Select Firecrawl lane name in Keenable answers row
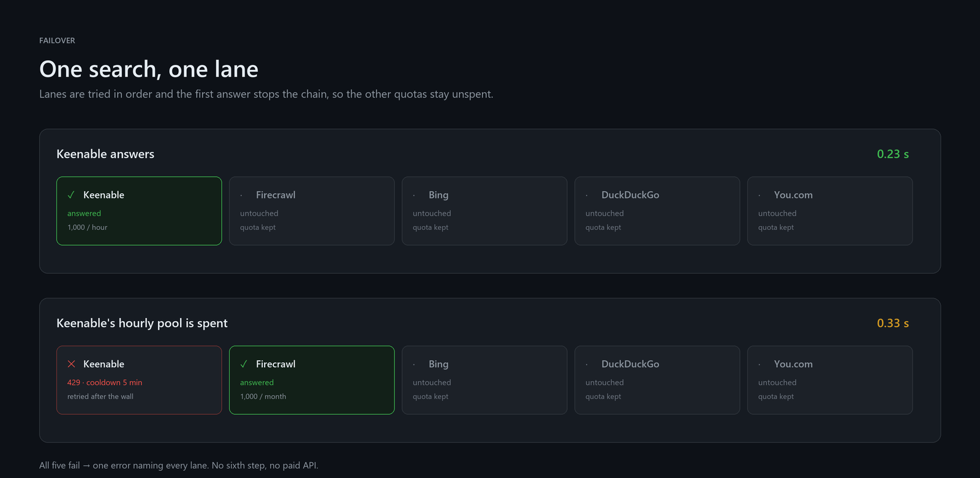 pos(276,195)
